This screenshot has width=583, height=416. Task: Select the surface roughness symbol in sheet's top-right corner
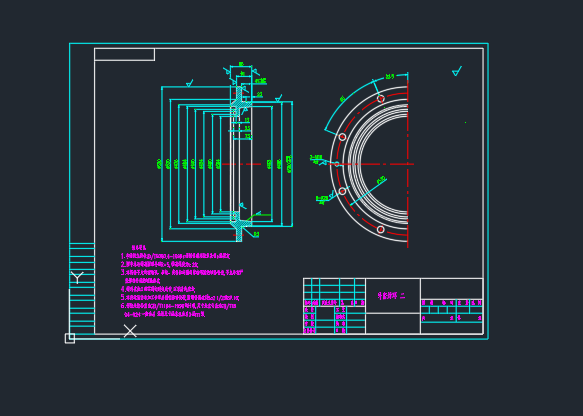click(x=457, y=71)
